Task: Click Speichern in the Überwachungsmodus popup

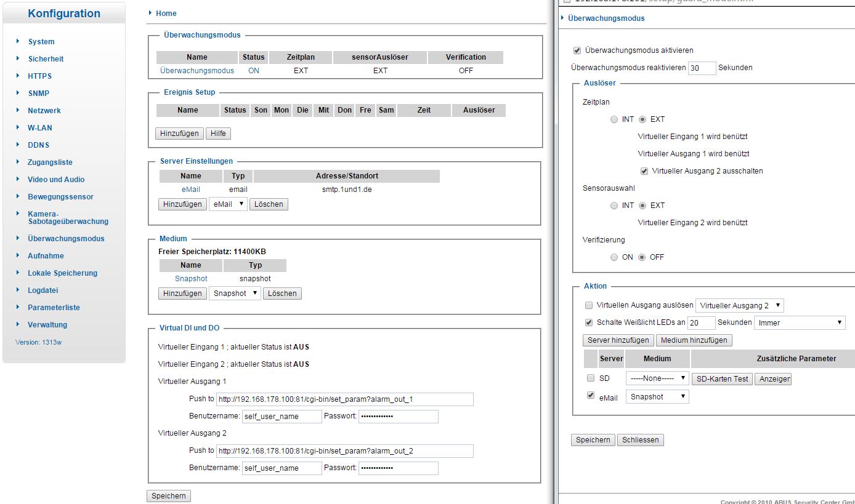Action: tap(593, 440)
